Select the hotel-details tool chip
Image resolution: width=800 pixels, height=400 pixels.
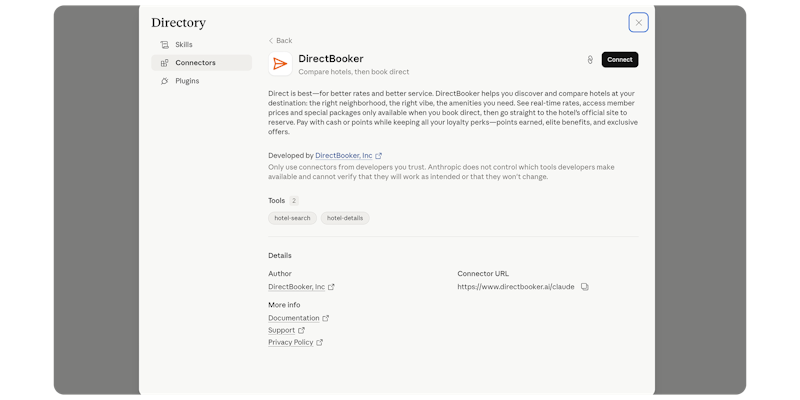click(x=345, y=218)
